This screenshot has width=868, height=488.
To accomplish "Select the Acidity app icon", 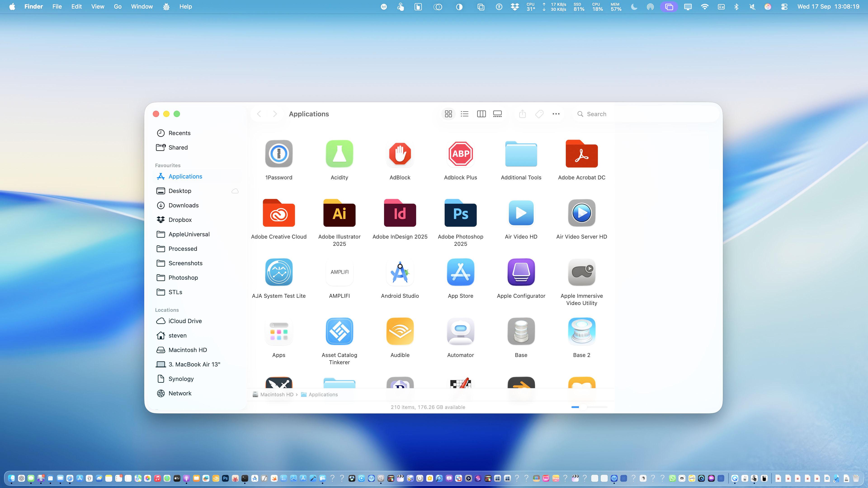I will [339, 154].
